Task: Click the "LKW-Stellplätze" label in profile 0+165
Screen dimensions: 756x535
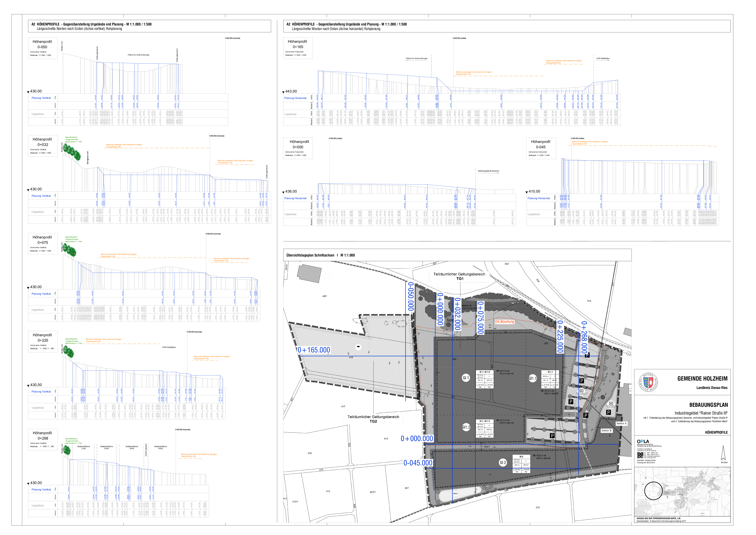Action: coord(603,58)
